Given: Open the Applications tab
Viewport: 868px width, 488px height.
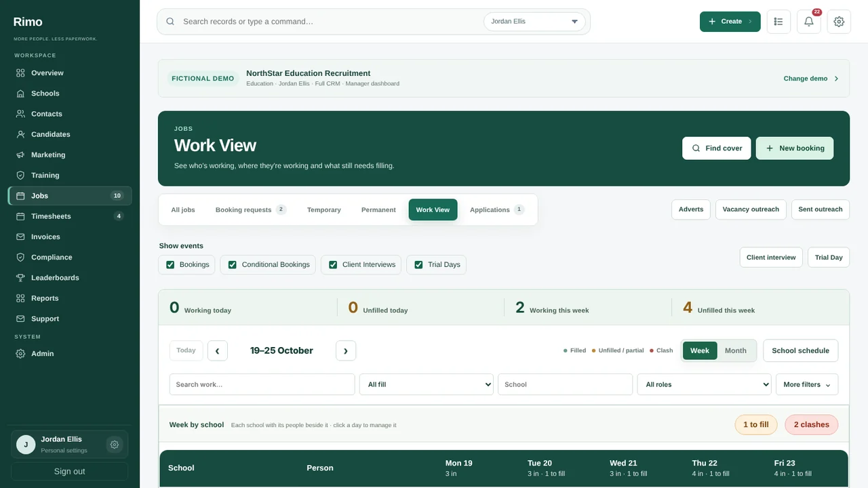Looking at the screenshot, I should click(x=497, y=210).
